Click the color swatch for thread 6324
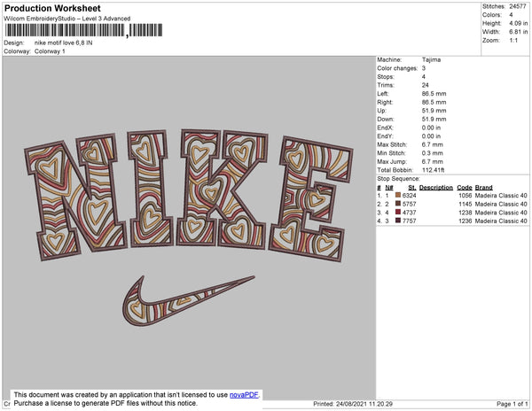This screenshot has width=532, height=411. (398, 195)
